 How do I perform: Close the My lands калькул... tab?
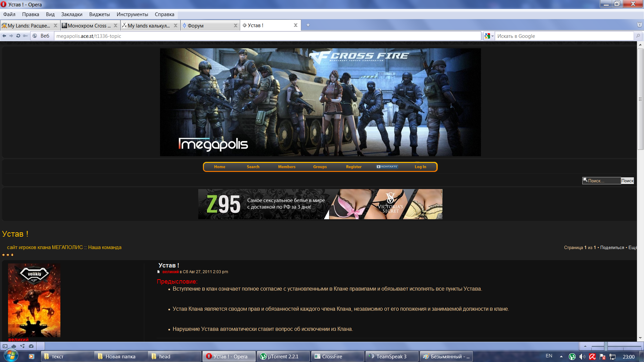tap(175, 25)
